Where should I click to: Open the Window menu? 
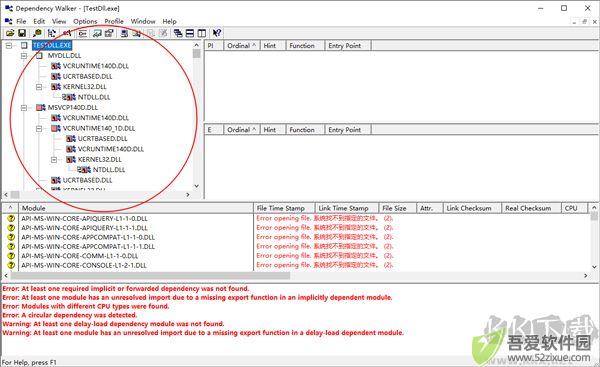coord(143,21)
